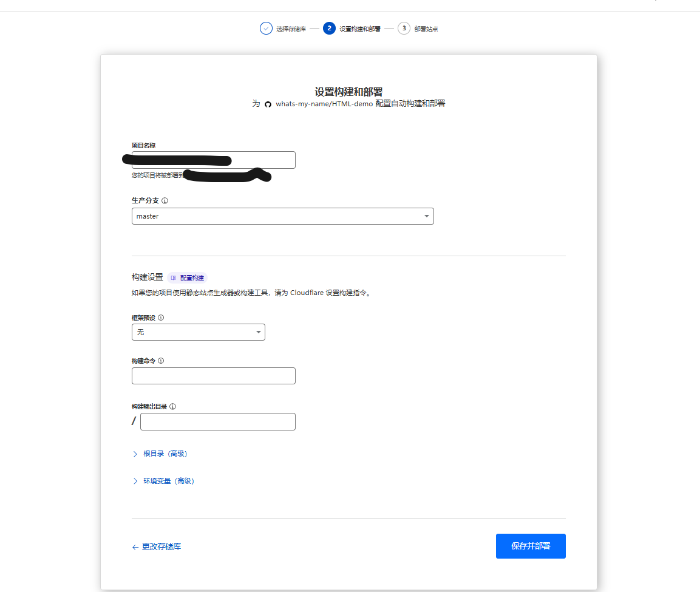Open the 框架预设 dropdown showing 无

[198, 332]
